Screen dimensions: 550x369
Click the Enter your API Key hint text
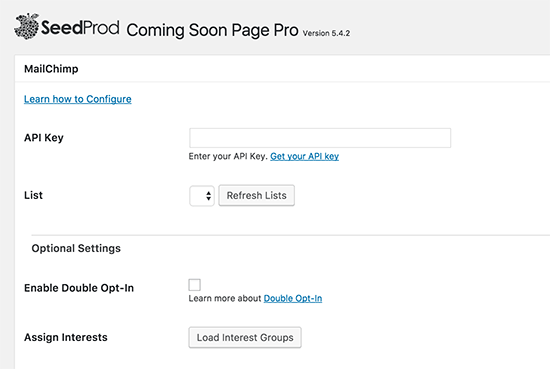coord(228,156)
